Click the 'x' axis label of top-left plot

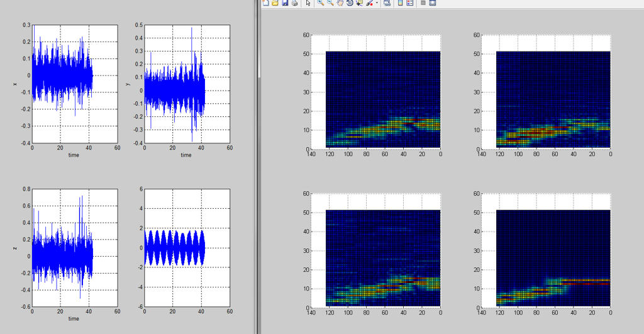point(15,84)
